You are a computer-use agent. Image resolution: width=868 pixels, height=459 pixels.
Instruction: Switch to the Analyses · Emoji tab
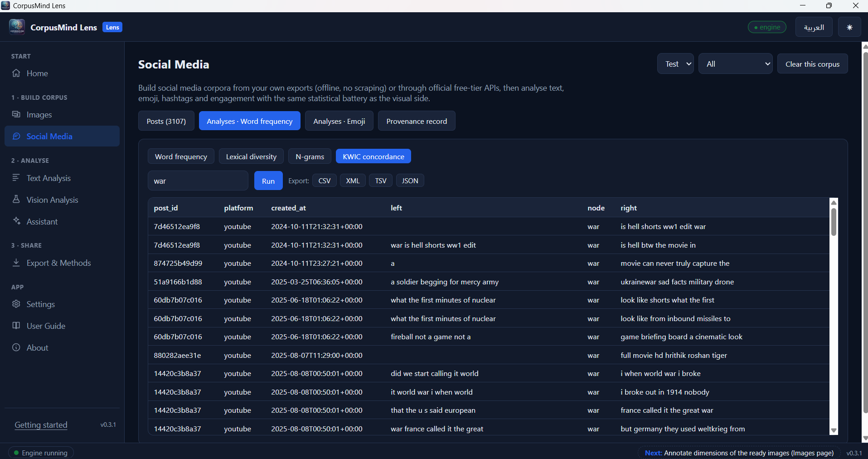point(339,121)
